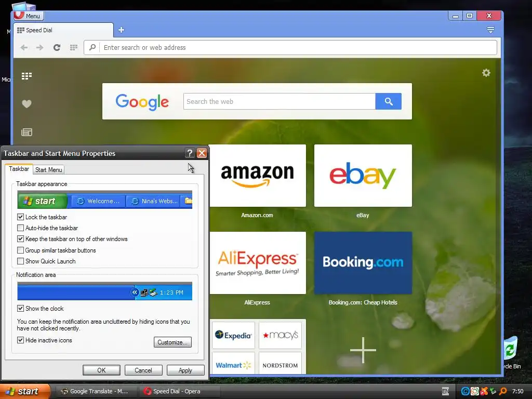Click the green-orange sync arrows tray icon
The height and width of the screenshot is (399, 532).
coord(475,391)
